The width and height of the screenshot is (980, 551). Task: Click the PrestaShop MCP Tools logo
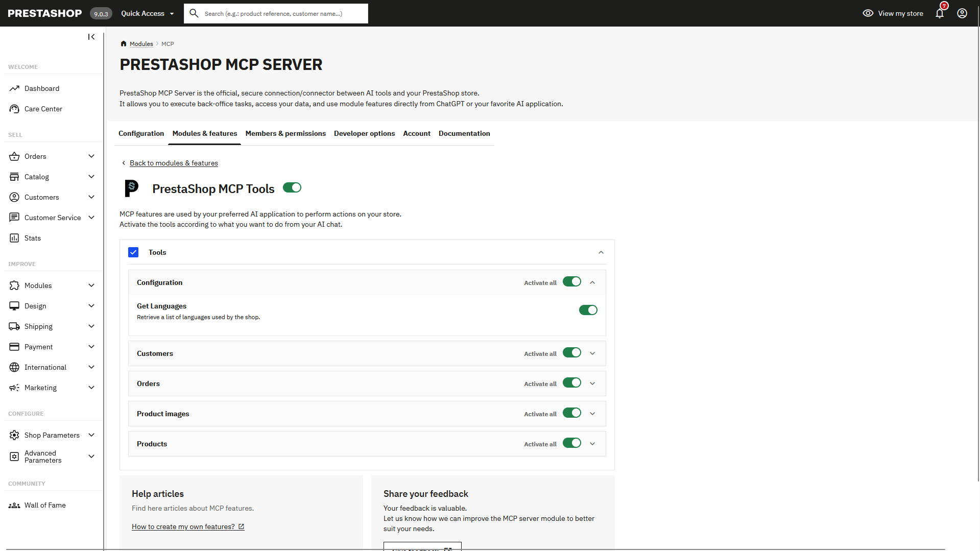(132, 188)
